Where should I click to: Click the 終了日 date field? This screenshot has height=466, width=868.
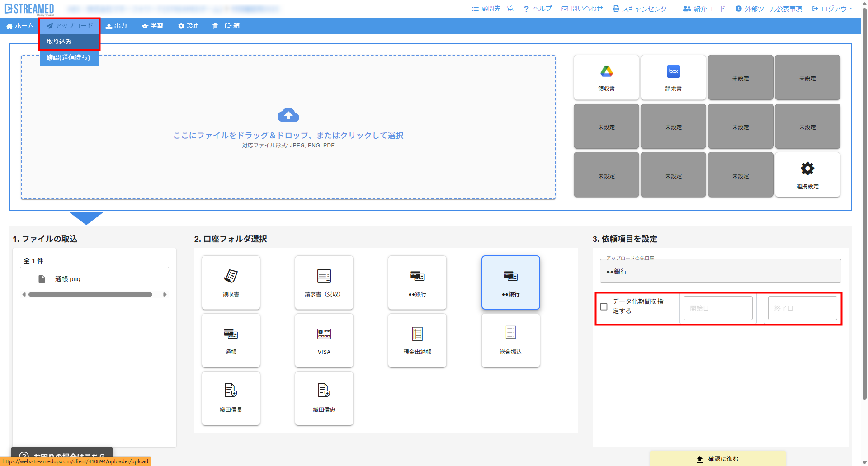point(802,308)
